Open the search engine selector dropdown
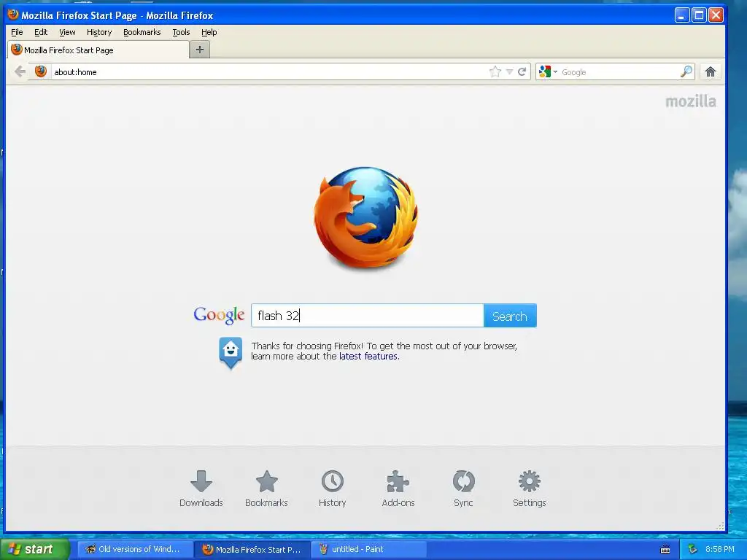 pos(548,72)
